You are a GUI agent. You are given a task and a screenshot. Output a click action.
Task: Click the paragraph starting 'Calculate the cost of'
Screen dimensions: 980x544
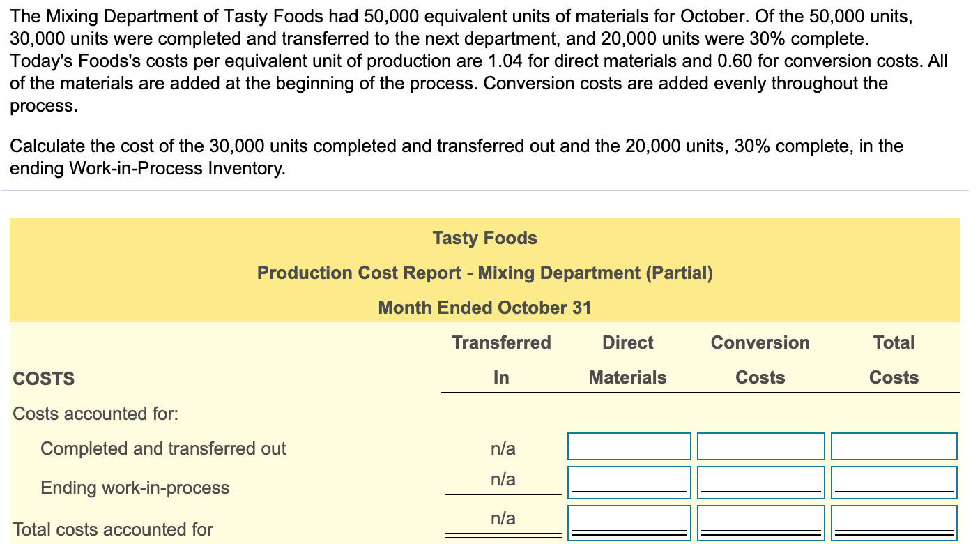(457, 157)
